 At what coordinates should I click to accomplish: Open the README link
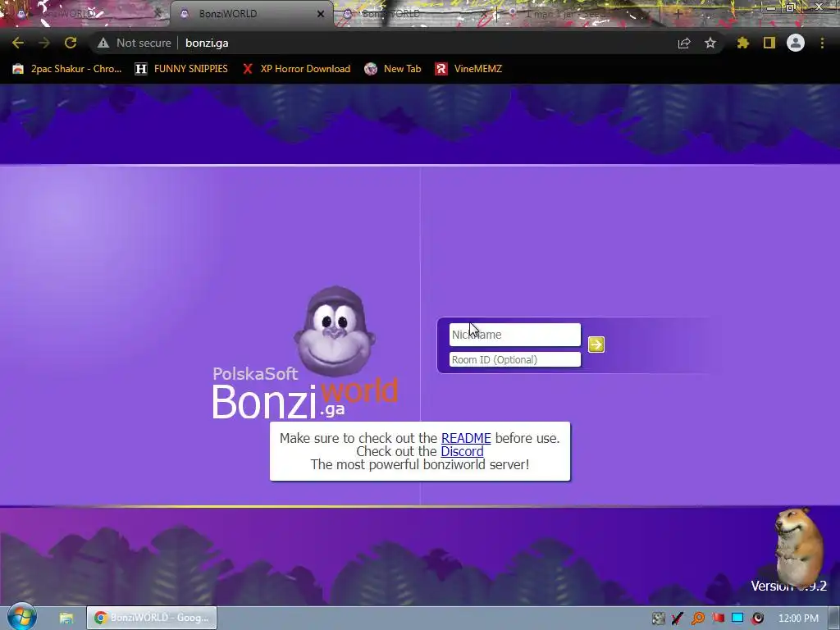466,438
